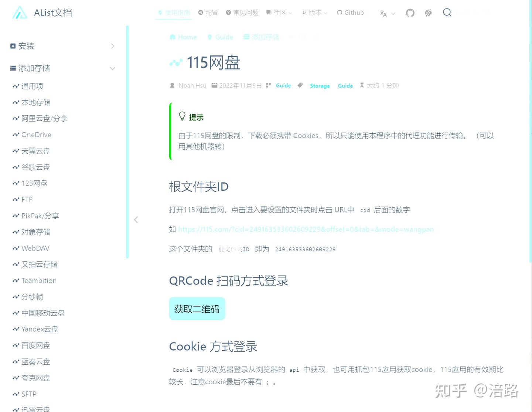Viewport: 532px width, 412px height.
Task: Open OneDrive in the sidebar
Action: point(32,135)
